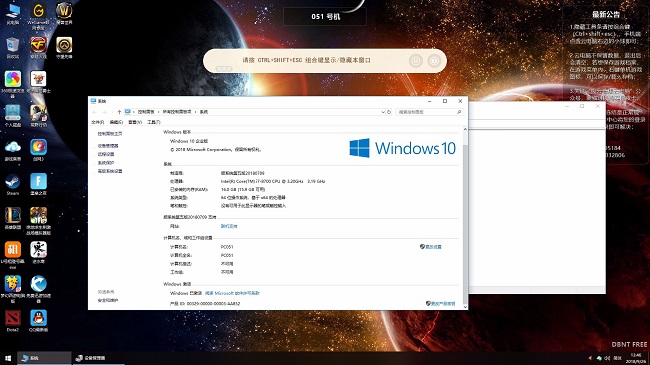The height and width of the screenshot is (365, 650).
Task: Open the colorful swirl app beside cloud icon
Action: [x=38, y=150]
